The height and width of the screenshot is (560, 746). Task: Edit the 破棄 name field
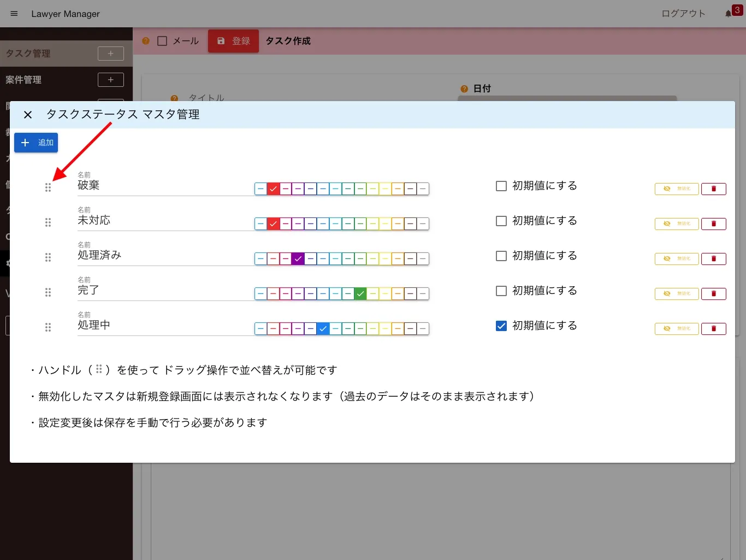click(x=165, y=185)
